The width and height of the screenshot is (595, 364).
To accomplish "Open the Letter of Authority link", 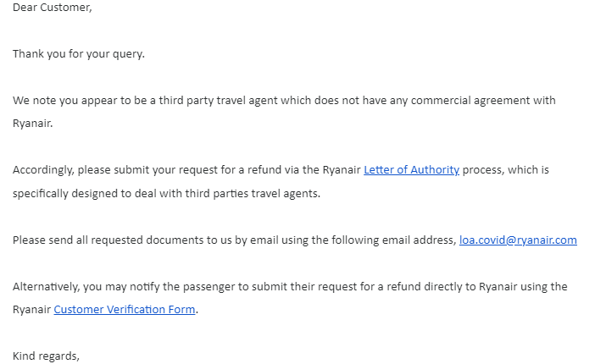I will (x=411, y=170).
